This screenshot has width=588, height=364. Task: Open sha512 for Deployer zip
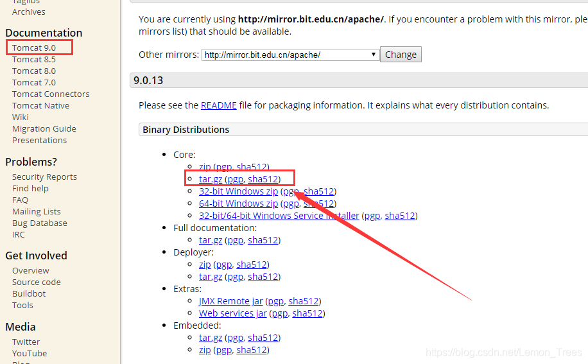[252, 264]
